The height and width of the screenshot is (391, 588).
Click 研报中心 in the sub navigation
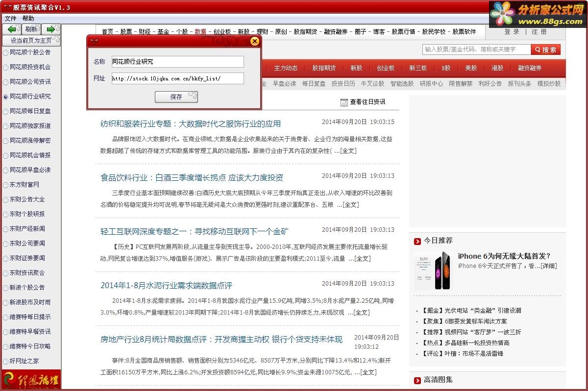tap(431, 84)
